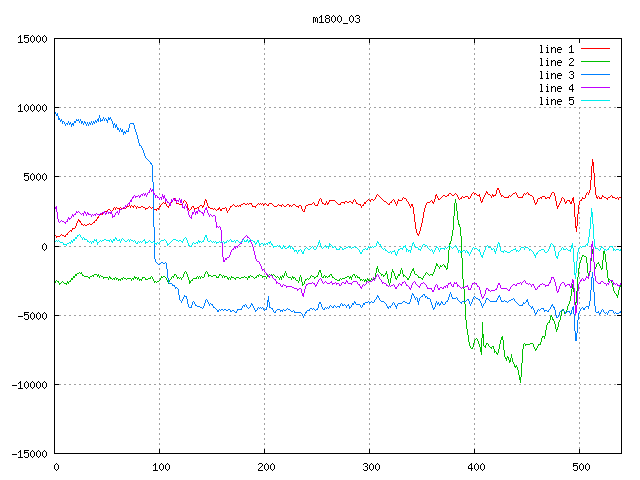Viewport: 640px width, 480px height.
Task: Click the 15000 y-axis tick label
Action: click(x=31, y=39)
